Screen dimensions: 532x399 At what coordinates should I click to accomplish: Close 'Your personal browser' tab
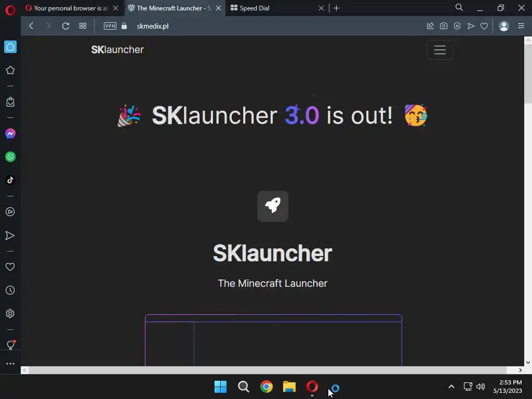pos(116,8)
